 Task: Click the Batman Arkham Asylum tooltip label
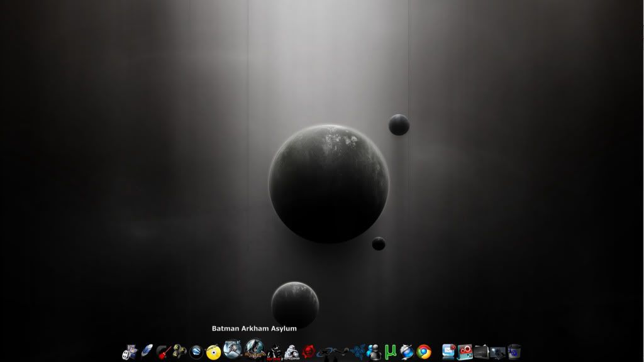pyautogui.click(x=254, y=328)
